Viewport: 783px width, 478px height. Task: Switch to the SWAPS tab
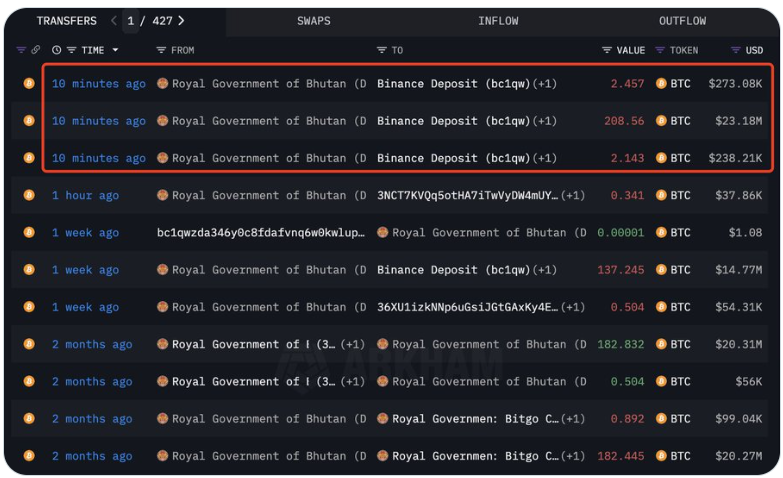tap(314, 21)
